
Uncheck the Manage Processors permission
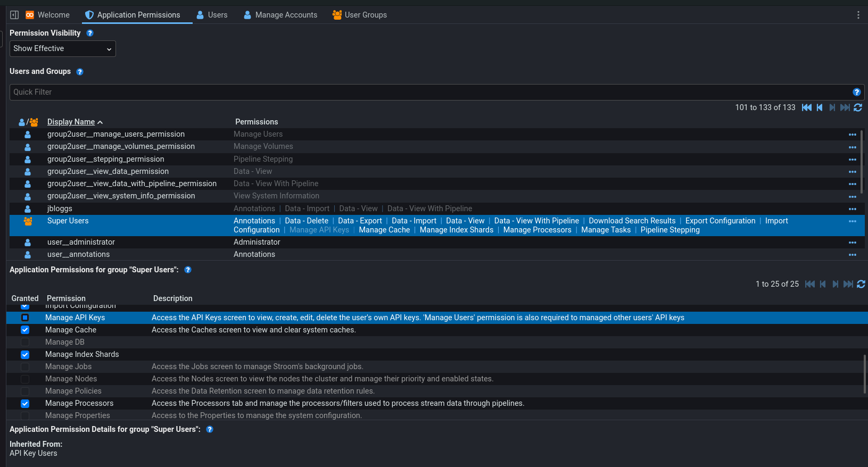click(25, 404)
